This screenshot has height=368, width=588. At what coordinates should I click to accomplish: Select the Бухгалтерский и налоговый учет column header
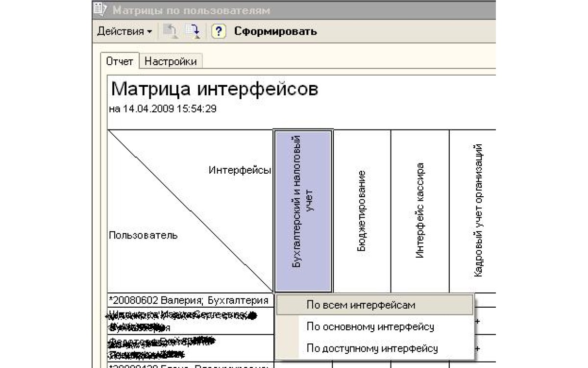303,211
